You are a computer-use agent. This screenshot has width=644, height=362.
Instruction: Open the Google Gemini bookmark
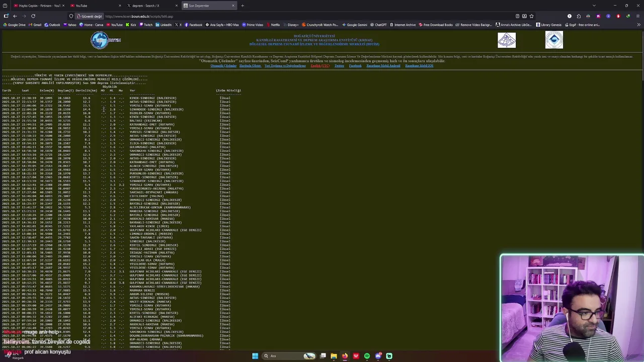(x=354, y=25)
